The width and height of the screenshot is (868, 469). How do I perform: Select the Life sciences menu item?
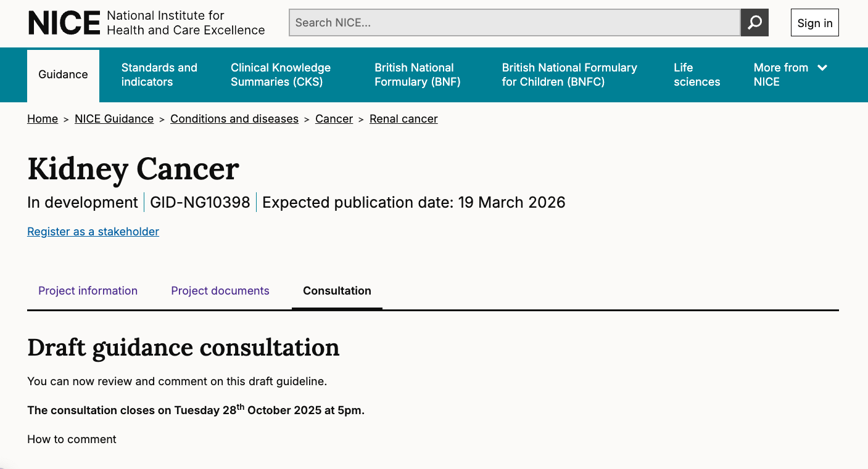tap(696, 75)
